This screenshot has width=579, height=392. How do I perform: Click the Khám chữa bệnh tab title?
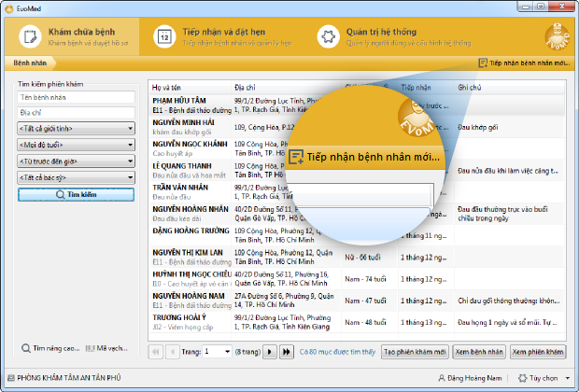[81, 32]
